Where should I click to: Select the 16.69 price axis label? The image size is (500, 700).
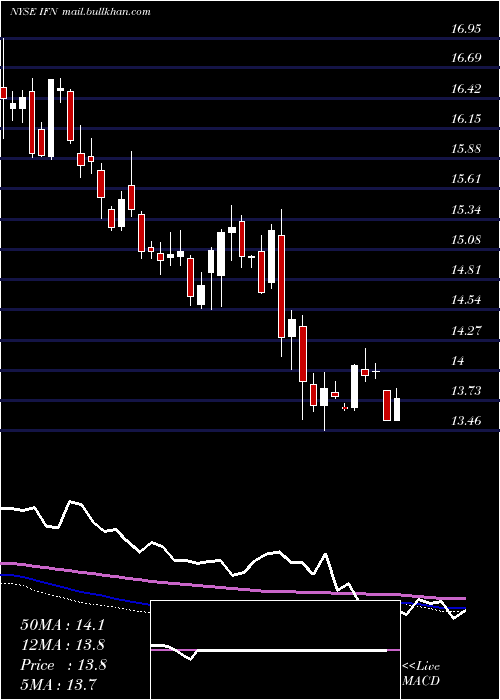click(466, 58)
